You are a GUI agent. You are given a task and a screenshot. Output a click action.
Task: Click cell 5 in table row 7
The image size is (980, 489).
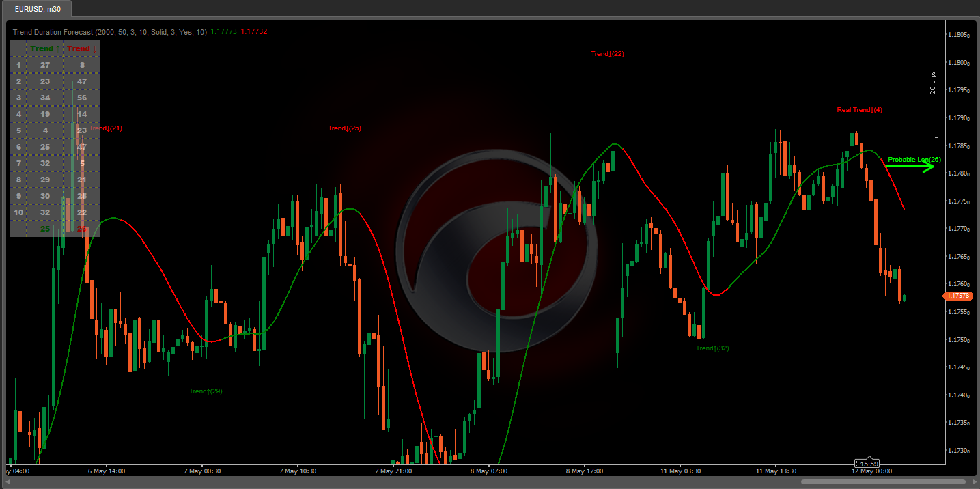[x=82, y=163]
